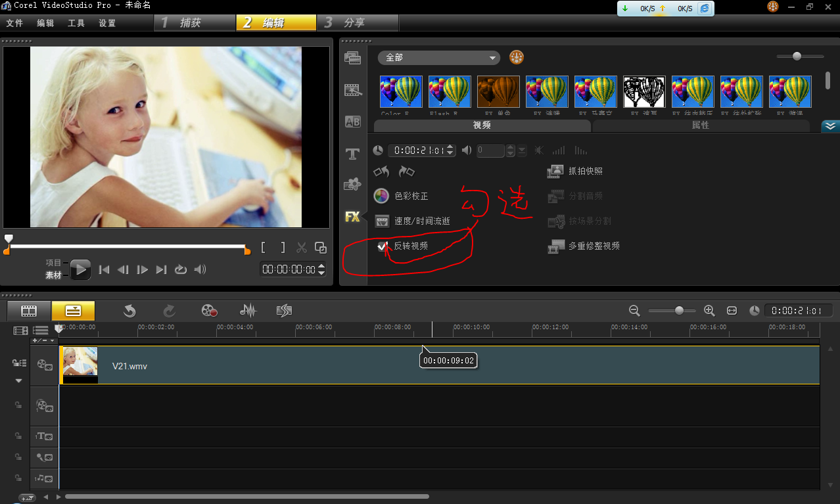Click the 色彩校正 color correction icon
840x504 pixels.
click(x=381, y=196)
